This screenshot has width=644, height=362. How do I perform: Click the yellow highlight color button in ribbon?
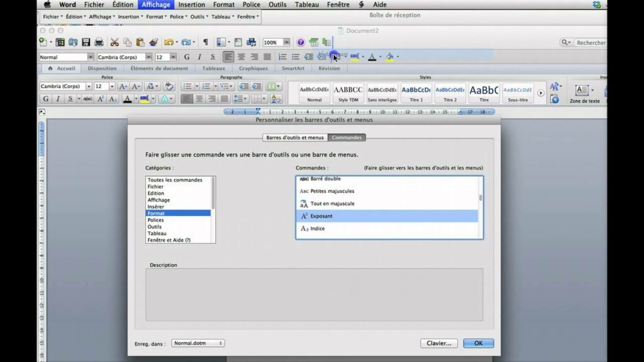click(x=145, y=99)
